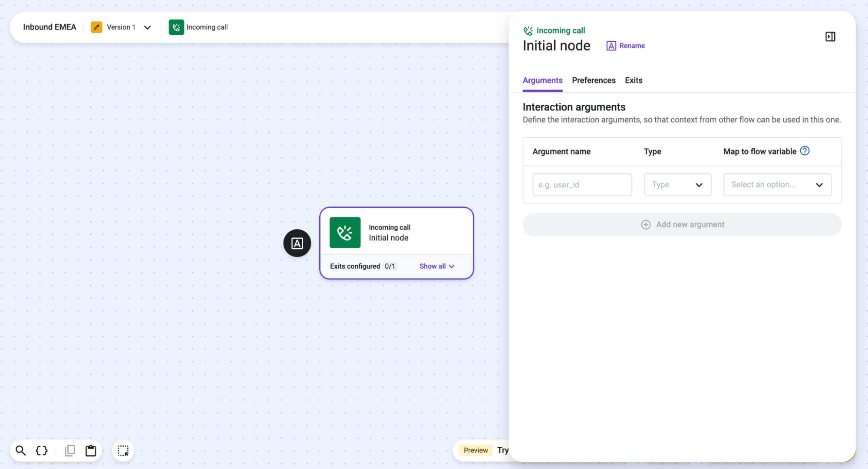Screen dimensions: 868x469
Task: Activate the marquee selection tool
Action: [x=123, y=451]
